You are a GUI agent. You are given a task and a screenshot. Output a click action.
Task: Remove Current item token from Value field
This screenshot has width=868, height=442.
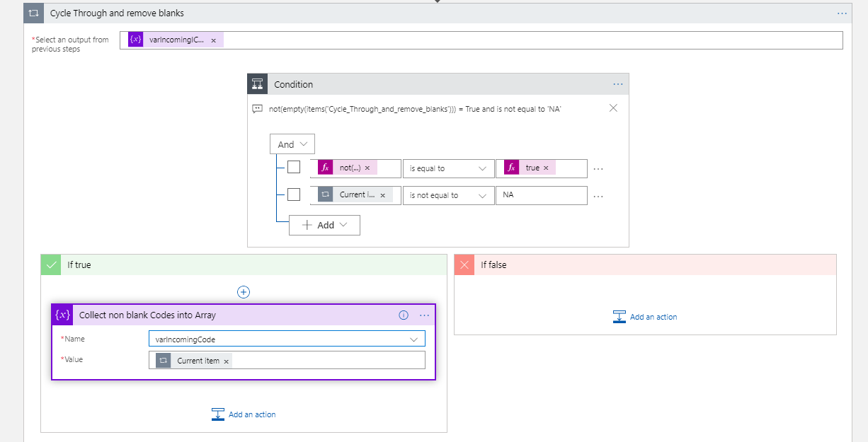227,361
